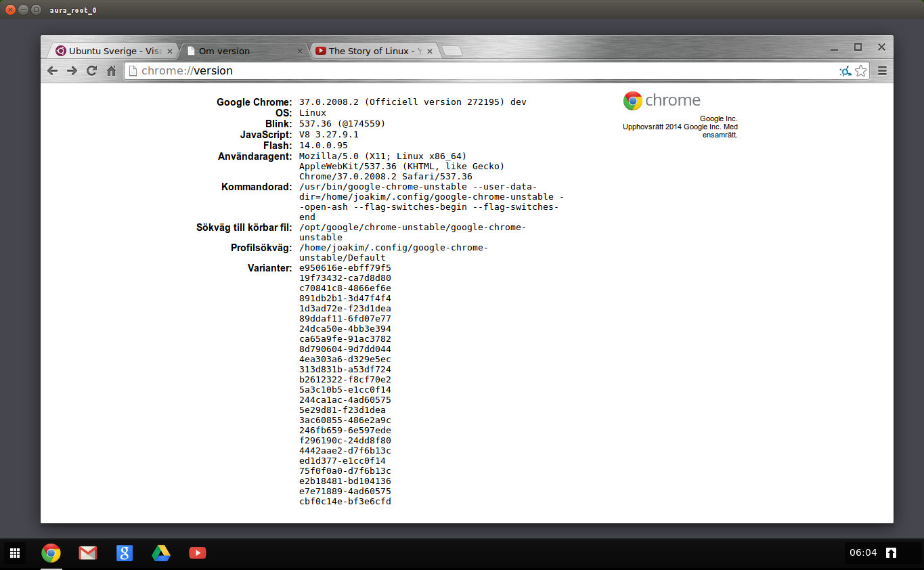
Task: Maximize the Chrome browser window
Action: pyautogui.click(x=858, y=47)
